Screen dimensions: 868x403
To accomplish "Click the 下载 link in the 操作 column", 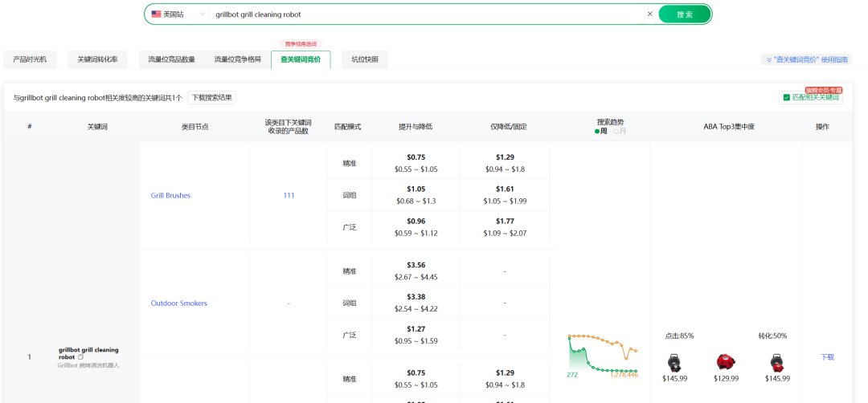I will [827, 357].
